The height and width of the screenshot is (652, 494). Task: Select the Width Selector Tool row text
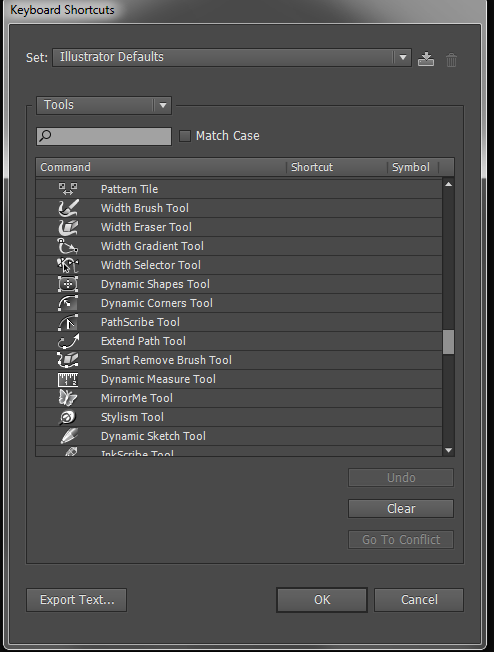pos(151,265)
